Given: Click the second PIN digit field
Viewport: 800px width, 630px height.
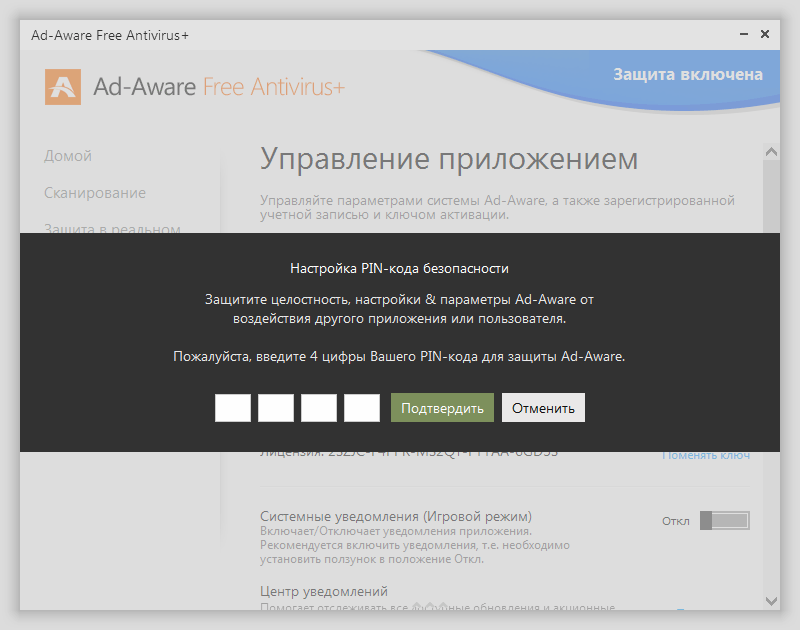Looking at the screenshot, I should [275, 407].
